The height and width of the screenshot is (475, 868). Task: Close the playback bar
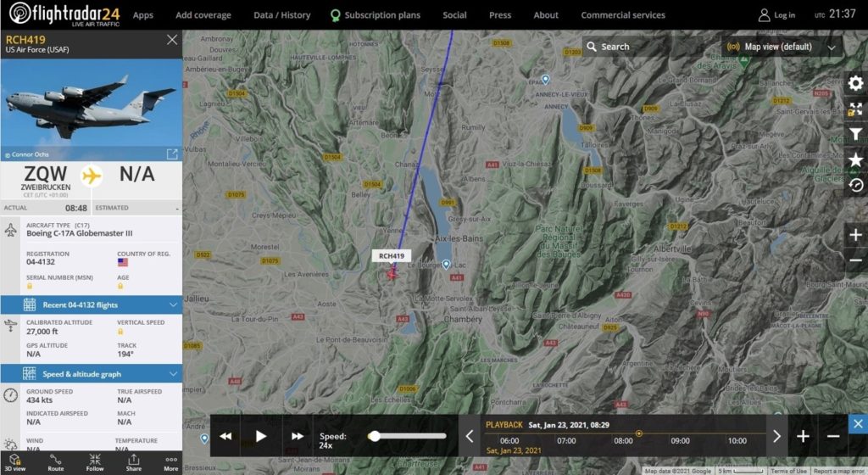click(x=858, y=424)
